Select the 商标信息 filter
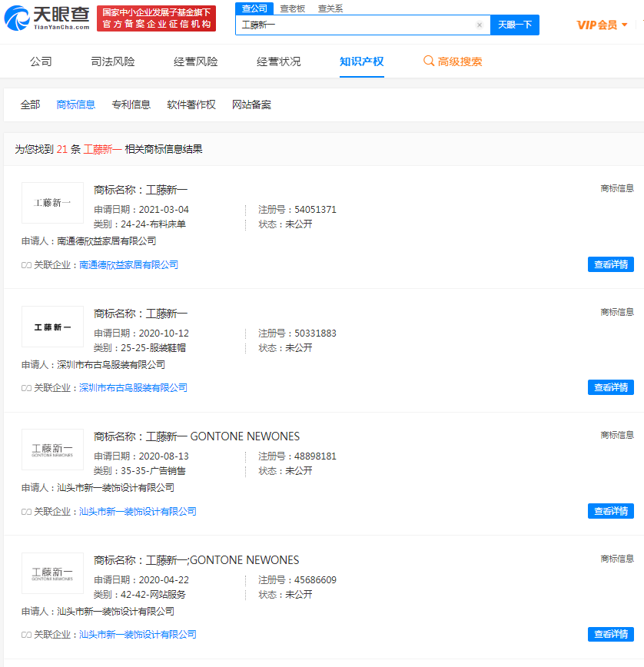644x667 pixels. click(76, 105)
